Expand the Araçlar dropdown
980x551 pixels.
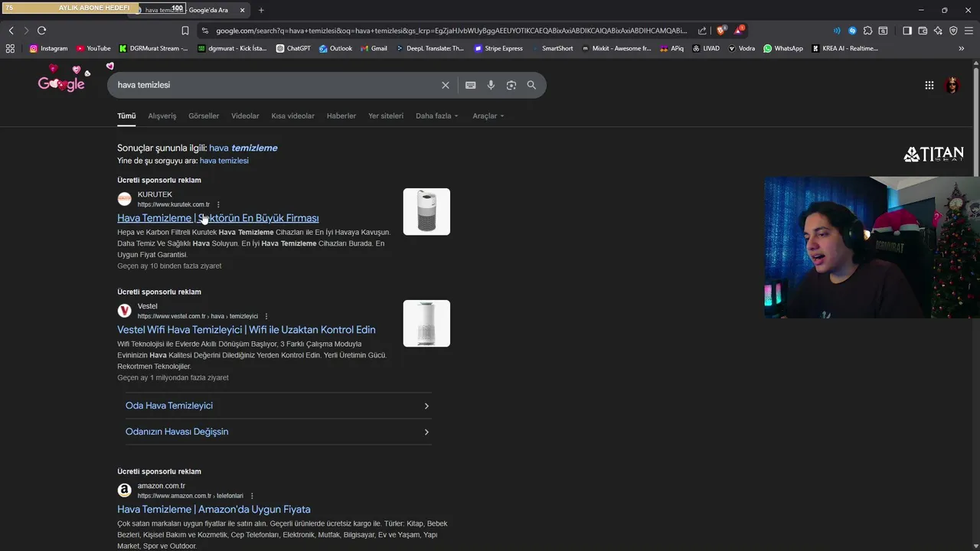coord(488,116)
